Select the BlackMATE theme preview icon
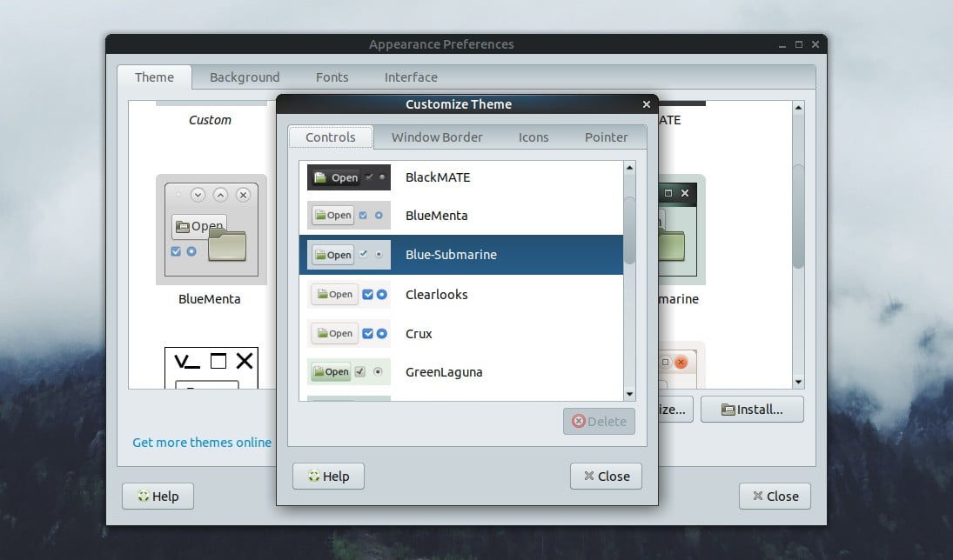Image resolution: width=953 pixels, height=560 pixels. click(348, 177)
